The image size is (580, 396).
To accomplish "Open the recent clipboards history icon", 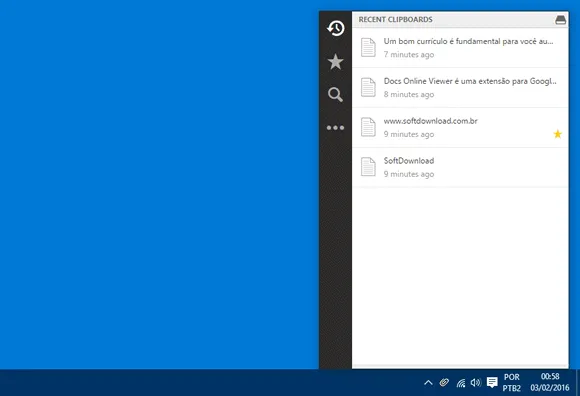I will 335,28.
